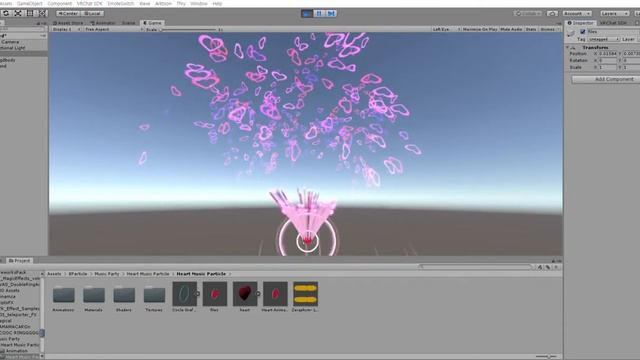640x360 pixels.
Task: Select the Project panel tab
Action: click(x=19, y=260)
